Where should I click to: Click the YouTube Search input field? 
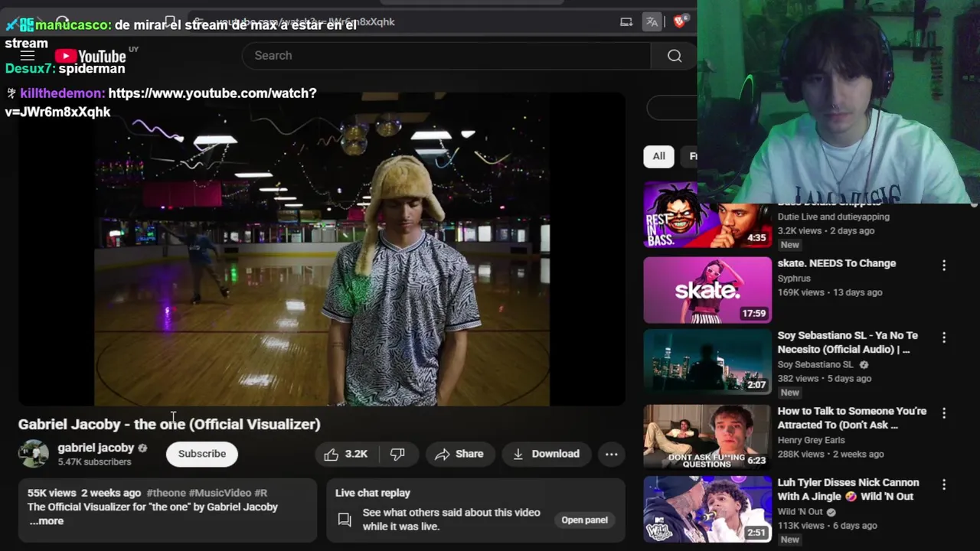coord(446,56)
